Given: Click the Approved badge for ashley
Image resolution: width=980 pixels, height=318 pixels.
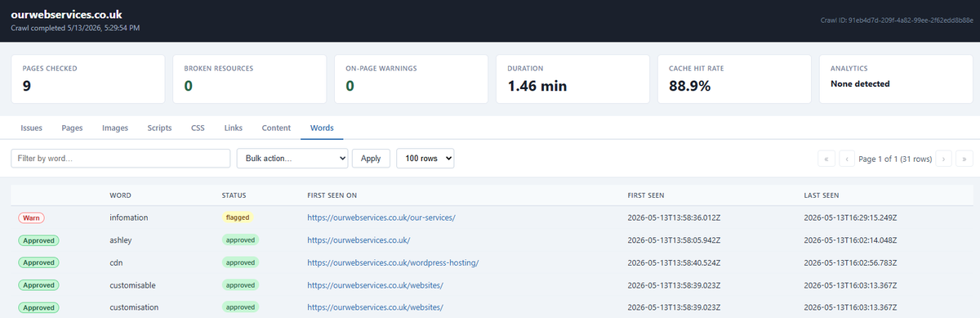Looking at the screenshot, I should [38, 240].
